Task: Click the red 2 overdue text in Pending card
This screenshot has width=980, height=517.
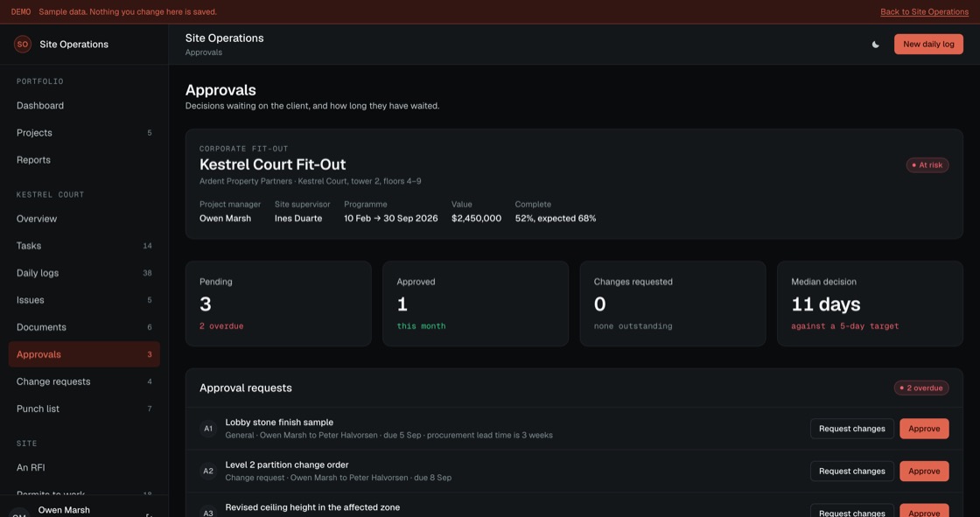Action: [221, 326]
